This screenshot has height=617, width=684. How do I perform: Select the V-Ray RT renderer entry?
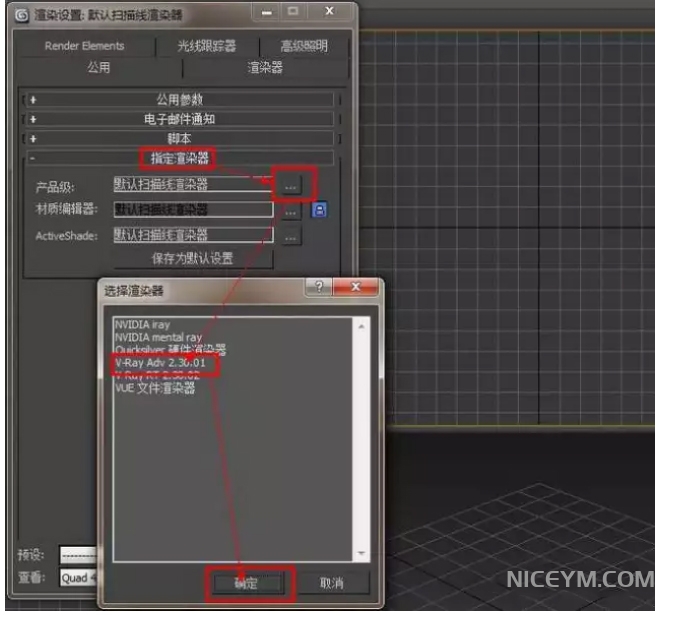(157, 375)
